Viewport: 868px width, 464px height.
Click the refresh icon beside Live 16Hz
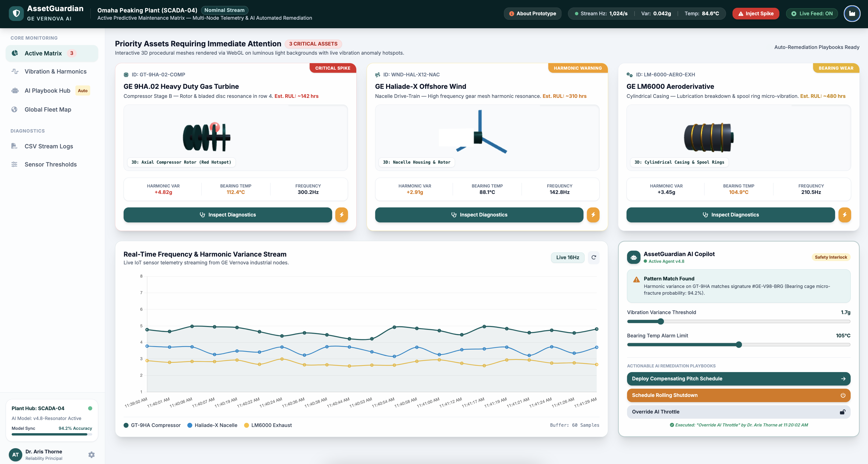click(x=594, y=257)
